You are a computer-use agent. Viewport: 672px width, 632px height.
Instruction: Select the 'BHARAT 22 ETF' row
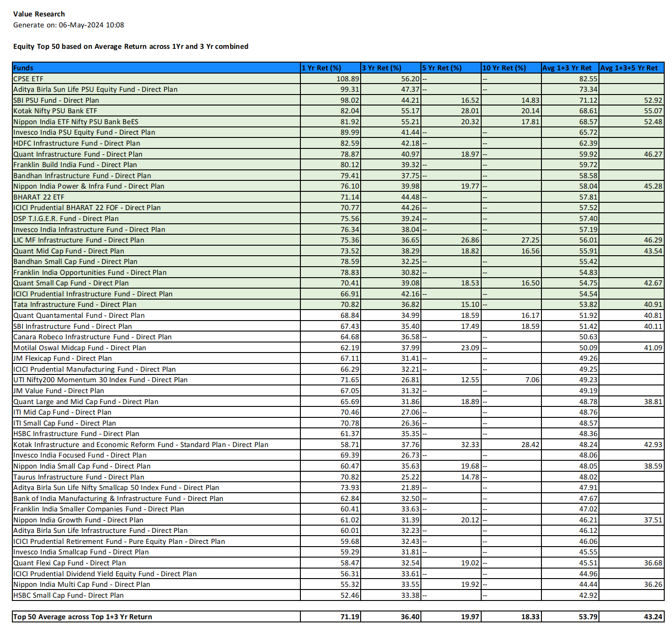click(338, 197)
